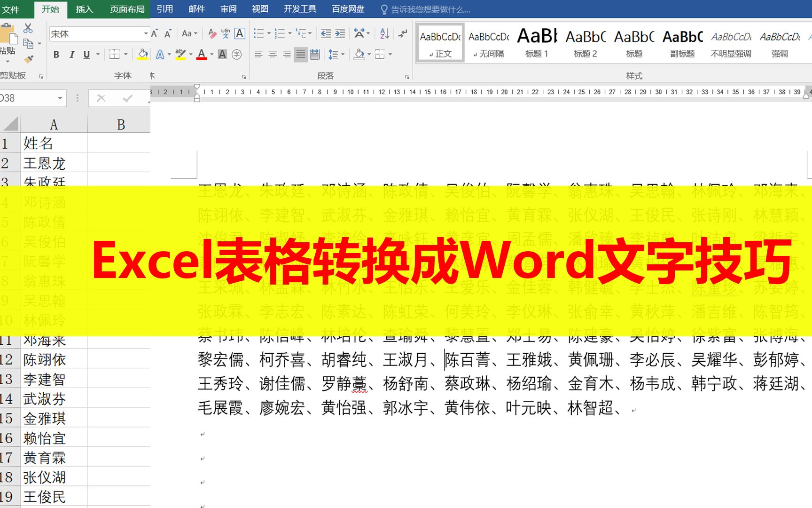This screenshot has width=812, height=508.
Task: Expand the bullets list dropdown arrow
Action: coord(269,33)
